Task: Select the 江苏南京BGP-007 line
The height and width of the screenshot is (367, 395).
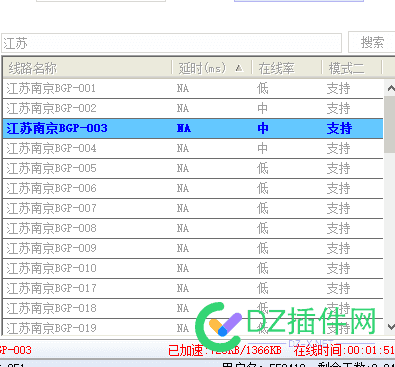Action: [x=193, y=208]
